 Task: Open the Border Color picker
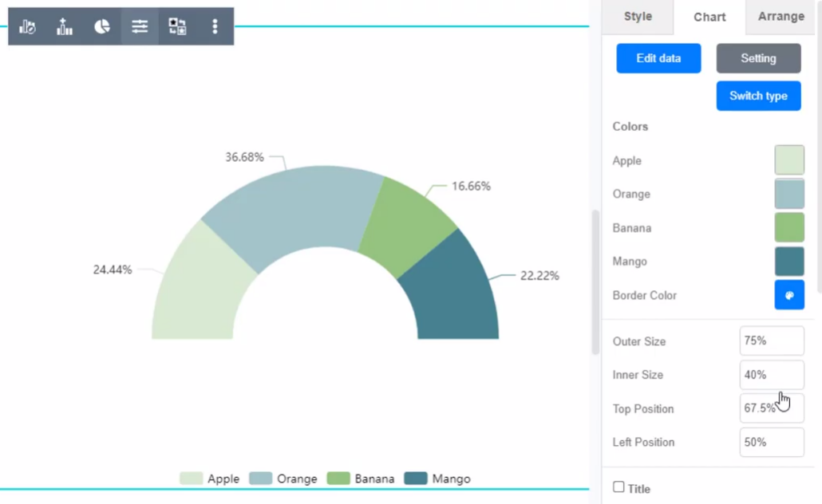click(789, 295)
